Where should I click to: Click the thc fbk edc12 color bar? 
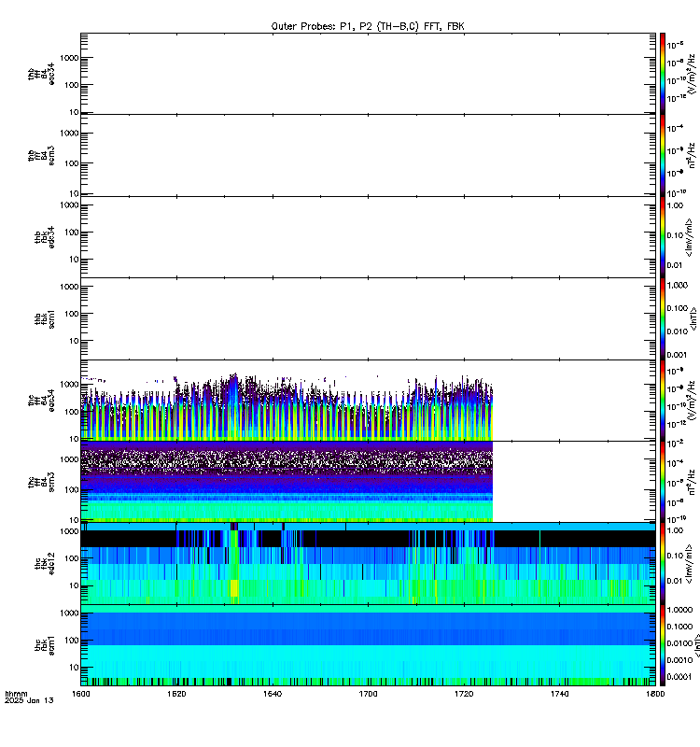pos(663,564)
